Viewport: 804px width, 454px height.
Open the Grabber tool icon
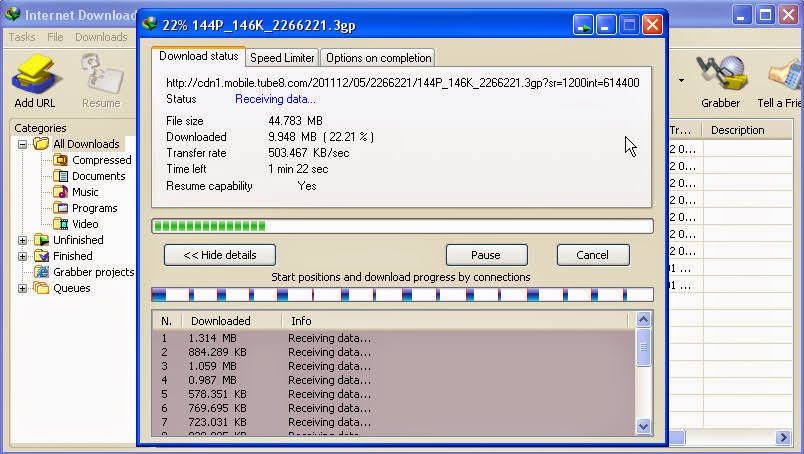[x=721, y=74]
